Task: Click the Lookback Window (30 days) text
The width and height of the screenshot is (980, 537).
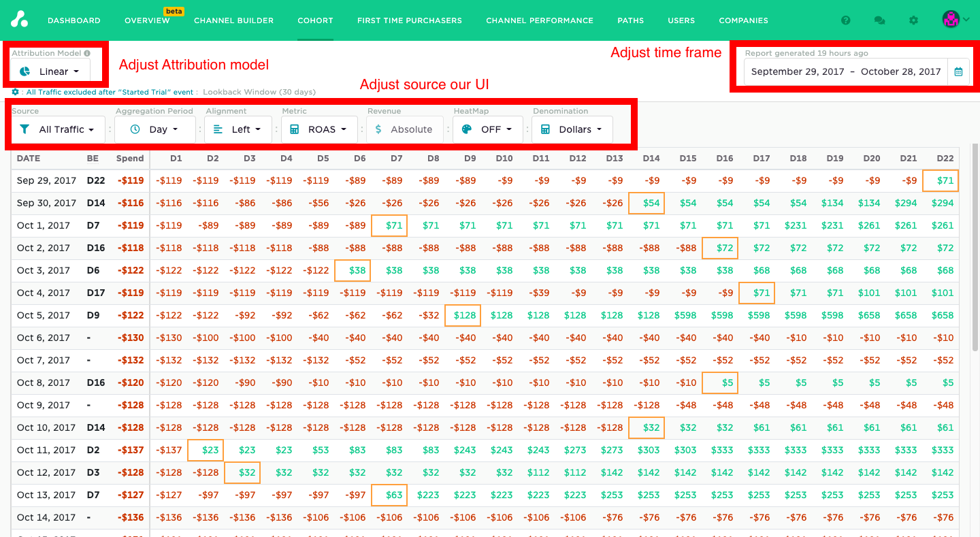Action: tap(259, 92)
